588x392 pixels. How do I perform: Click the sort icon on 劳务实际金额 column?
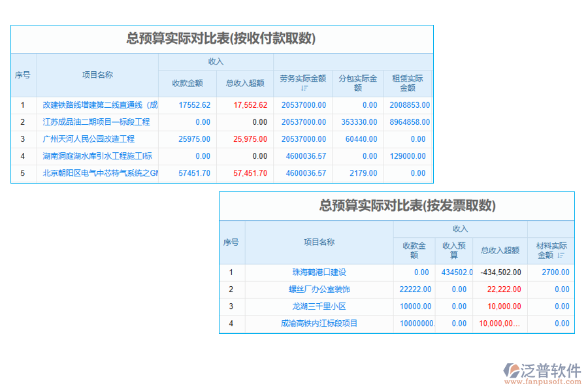coord(304,87)
